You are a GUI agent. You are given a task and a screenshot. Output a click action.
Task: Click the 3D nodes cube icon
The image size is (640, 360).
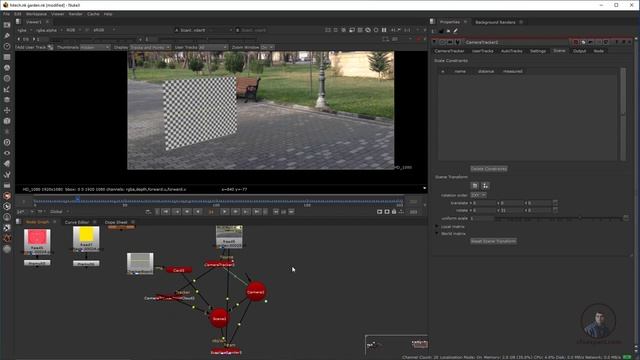(x=7, y=121)
